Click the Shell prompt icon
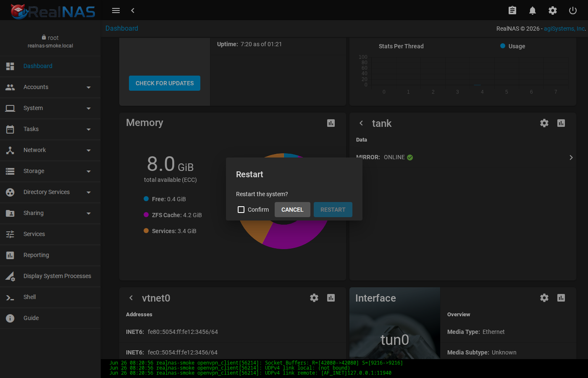Image resolution: width=588 pixels, height=378 pixels. pos(10,297)
